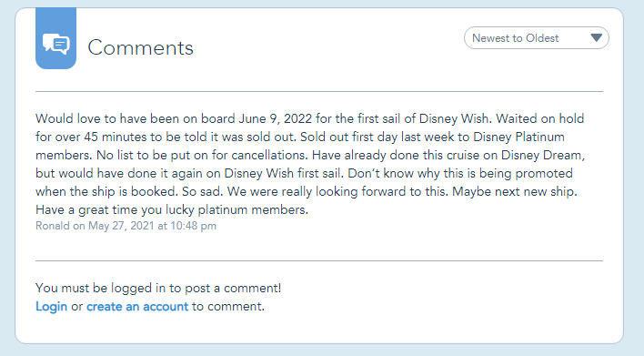The height and width of the screenshot is (356, 644).
Task: Click the Comments heading text
Action: (140, 47)
